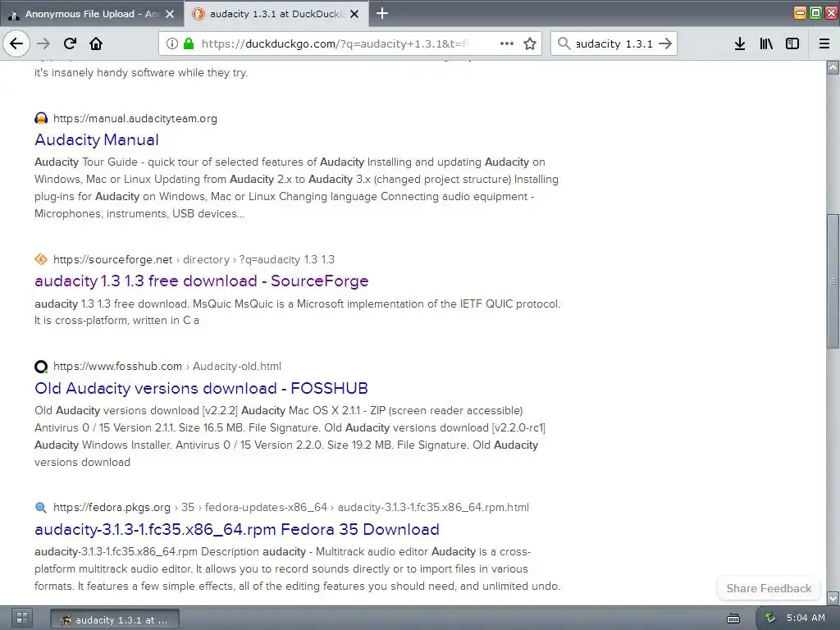Image resolution: width=840 pixels, height=630 pixels.
Task: Toggle the sidebar view icon
Action: coord(792,43)
